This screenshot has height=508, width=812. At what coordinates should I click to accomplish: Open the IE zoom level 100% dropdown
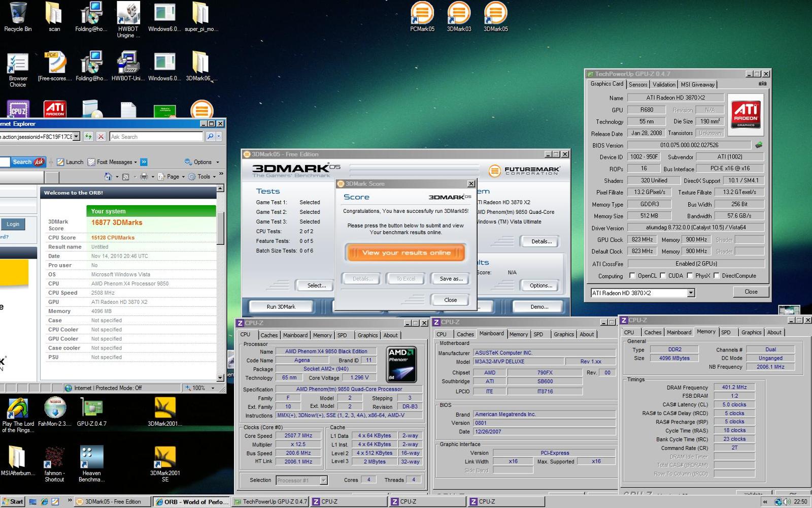click(x=213, y=388)
